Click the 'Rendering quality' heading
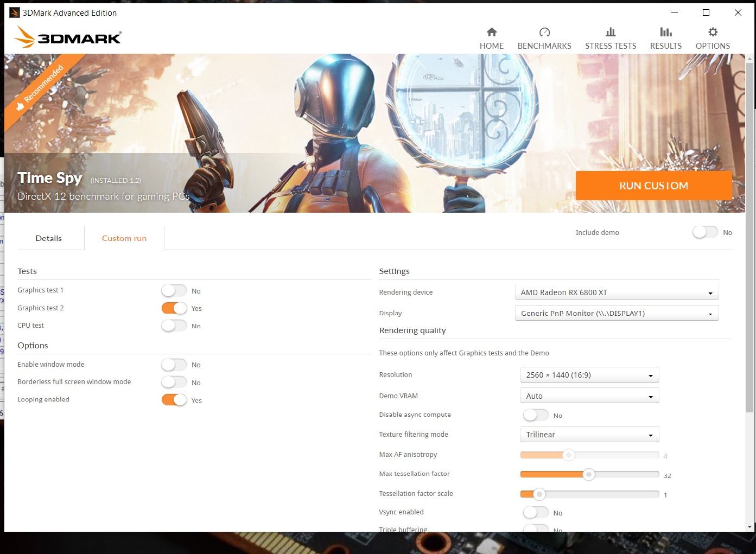This screenshot has height=554, width=756. (x=412, y=330)
